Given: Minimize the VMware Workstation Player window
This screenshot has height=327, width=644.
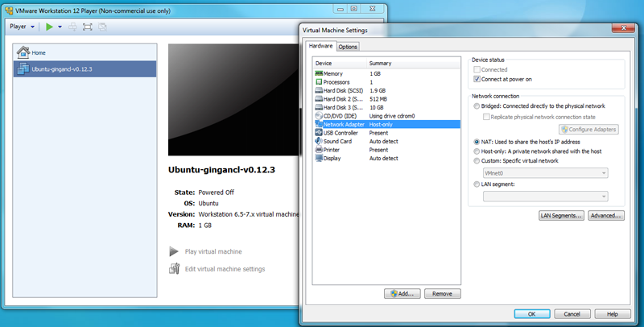Looking at the screenshot, I should (x=341, y=9).
